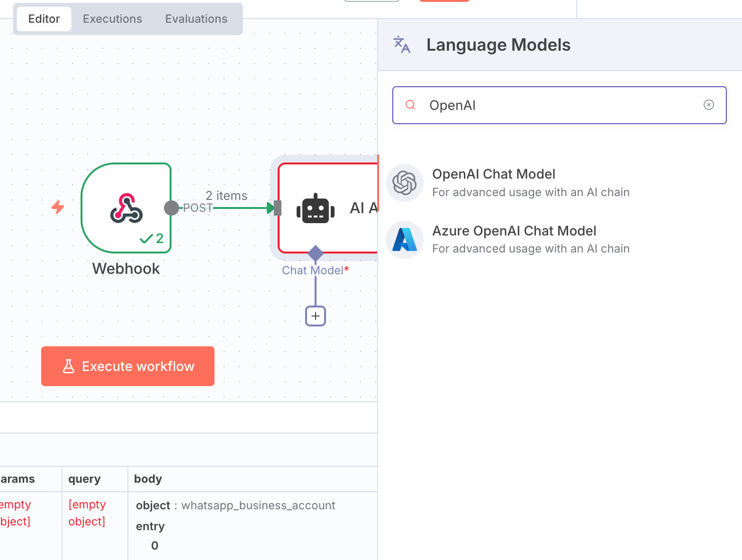This screenshot has width=742, height=560.
Task: Click the 0 index under entry
Action: 154,546
